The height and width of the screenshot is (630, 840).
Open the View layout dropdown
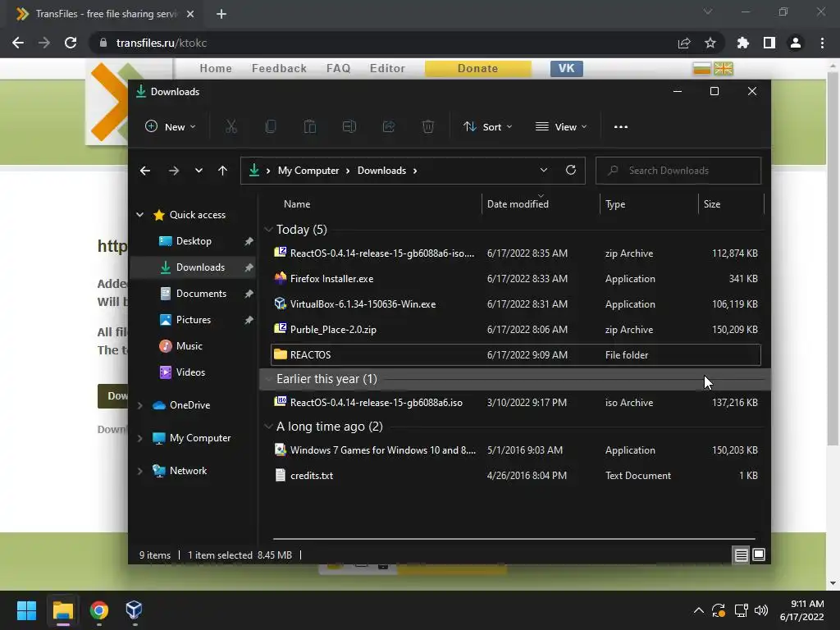click(561, 127)
